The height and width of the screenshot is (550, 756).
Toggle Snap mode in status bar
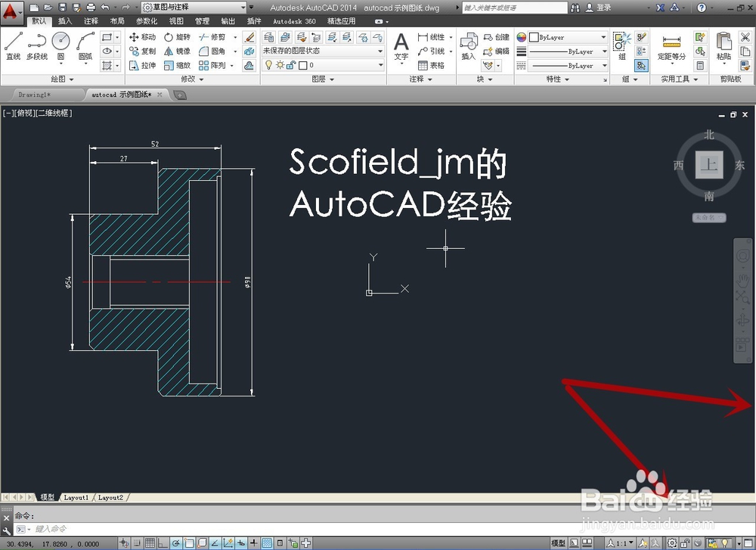[137, 543]
